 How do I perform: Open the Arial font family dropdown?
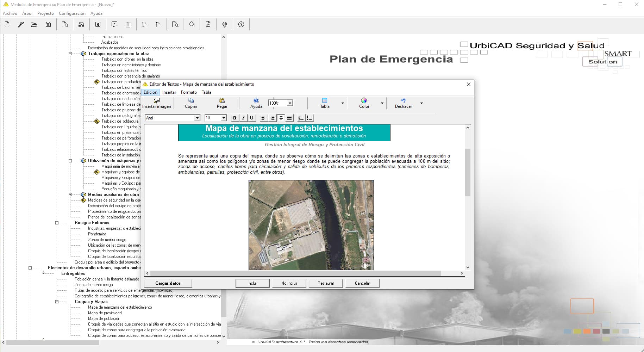[x=197, y=118]
